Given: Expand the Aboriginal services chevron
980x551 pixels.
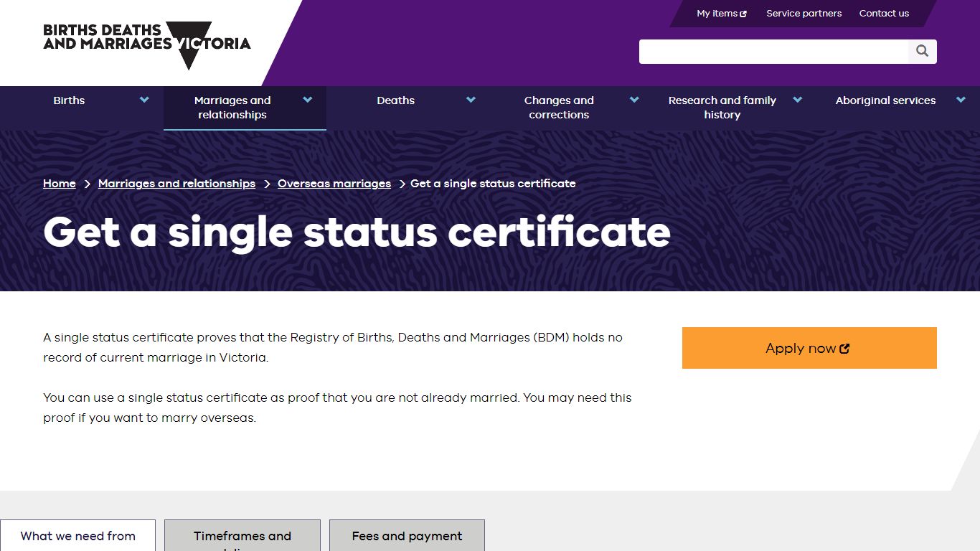Looking at the screenshot, I should click(x=961, y=100).
